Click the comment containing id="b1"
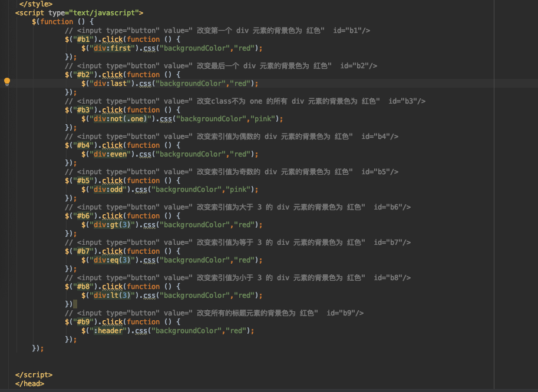 (x=217, y=31)
